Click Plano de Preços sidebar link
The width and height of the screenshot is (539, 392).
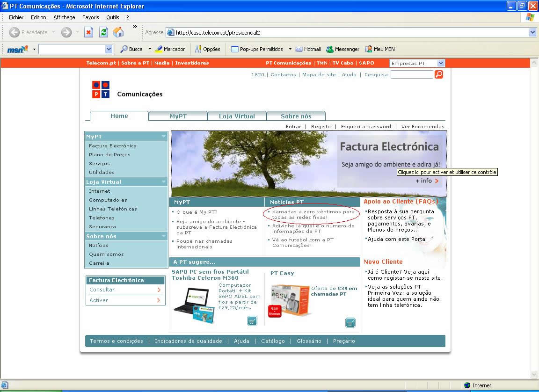(x=109, y=154)
